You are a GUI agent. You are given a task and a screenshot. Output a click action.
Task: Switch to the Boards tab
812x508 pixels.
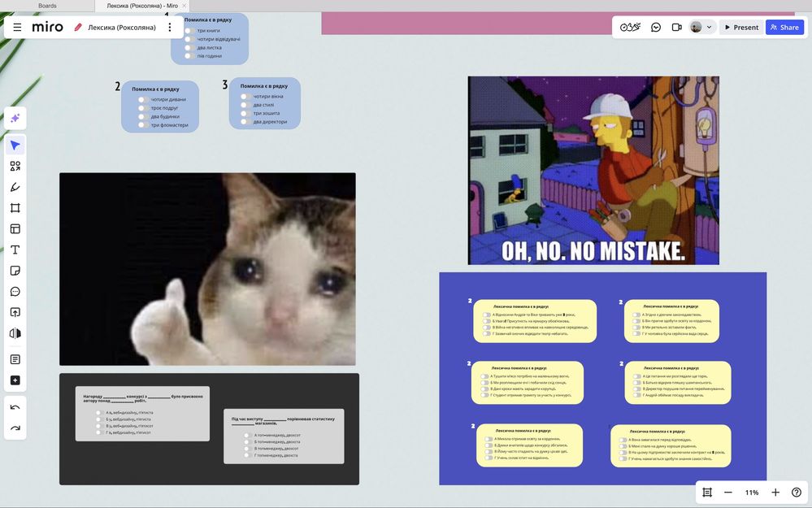point(47,6)
